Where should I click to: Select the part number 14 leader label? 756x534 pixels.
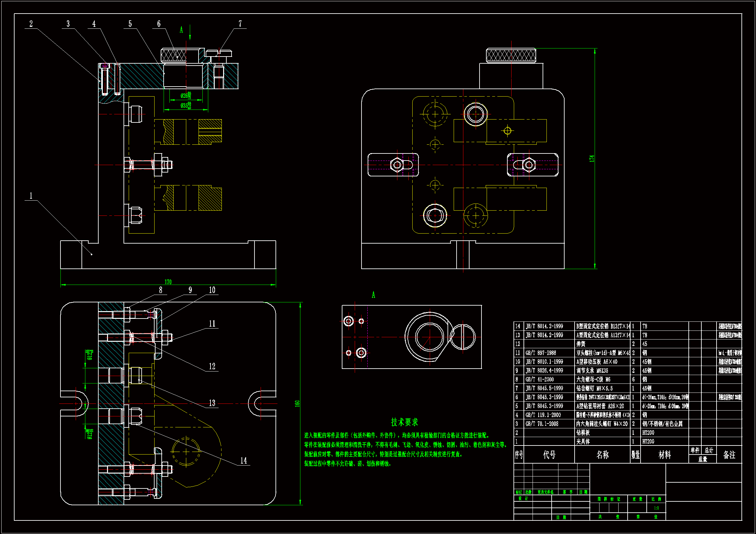click(243, 460)
